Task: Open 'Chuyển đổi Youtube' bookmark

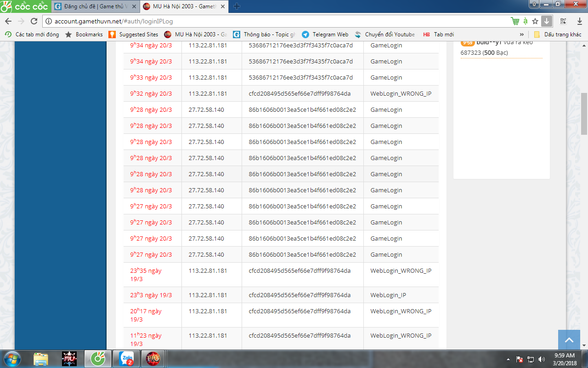Action: tap(385, 34)
